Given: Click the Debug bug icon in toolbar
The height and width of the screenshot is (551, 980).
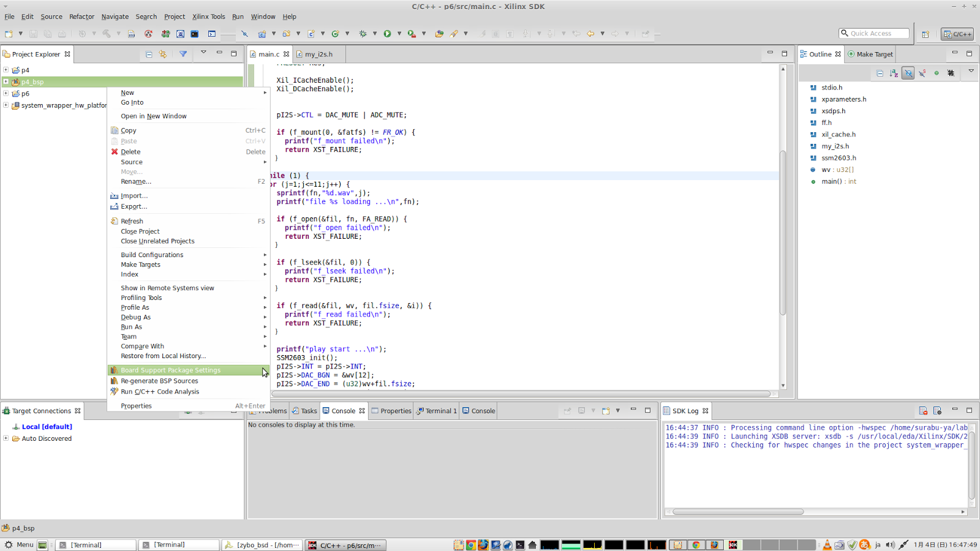Looking at the screenshot, I should pos(363,34).
